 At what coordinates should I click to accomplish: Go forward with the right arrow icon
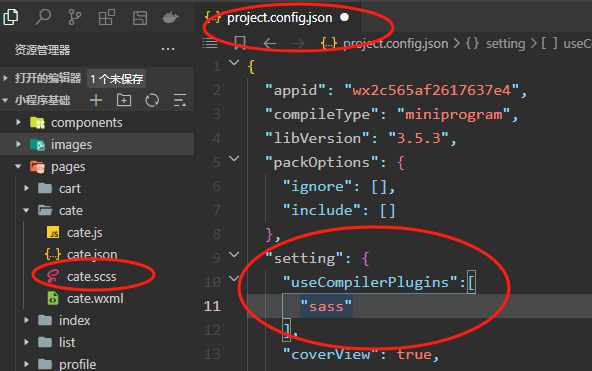click(298, 43)
